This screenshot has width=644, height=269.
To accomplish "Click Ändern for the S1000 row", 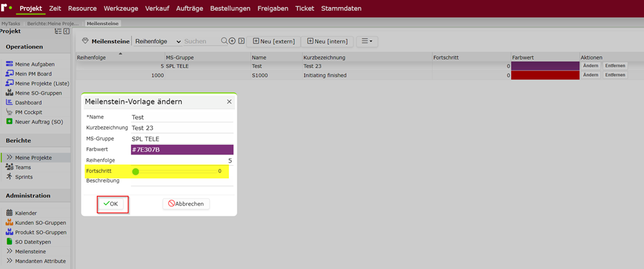I will [x=591, y=75].
